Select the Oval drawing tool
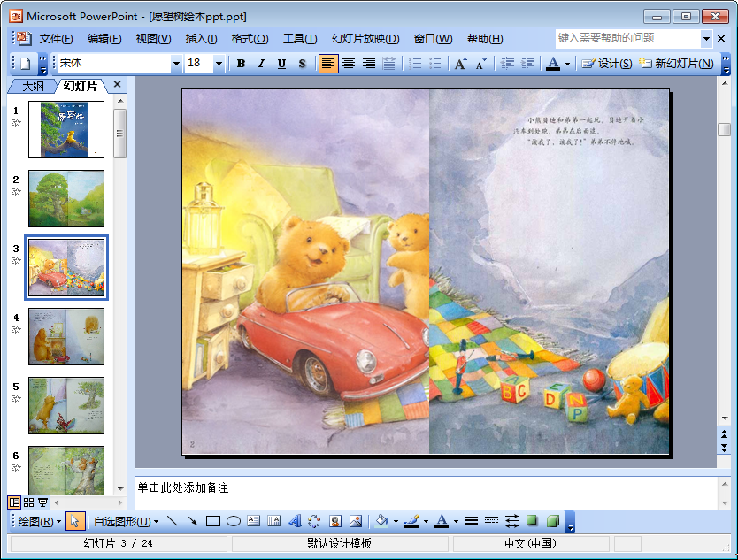 pos(234,521)
